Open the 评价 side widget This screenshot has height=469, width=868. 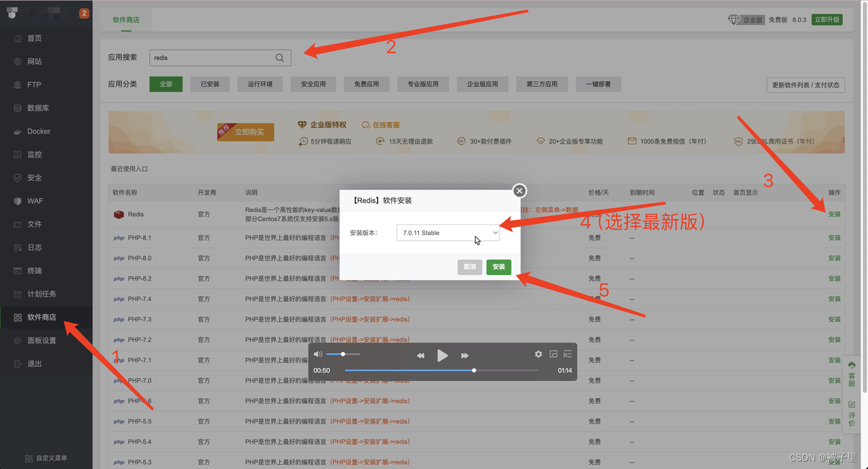852,414
